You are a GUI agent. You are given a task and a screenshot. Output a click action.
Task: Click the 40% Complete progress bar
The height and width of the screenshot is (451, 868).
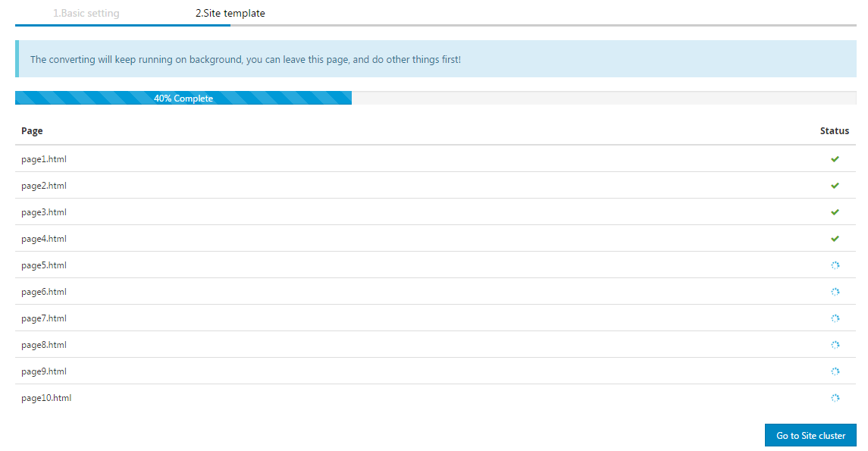click(183, 98)
